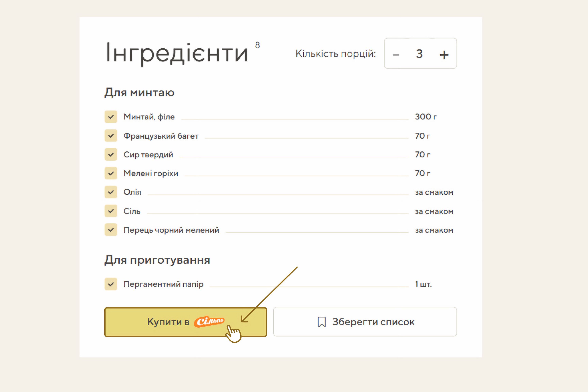Click the Інгредієнти heading
Screen dimensions: 588x392
click(x=177, y=53)
